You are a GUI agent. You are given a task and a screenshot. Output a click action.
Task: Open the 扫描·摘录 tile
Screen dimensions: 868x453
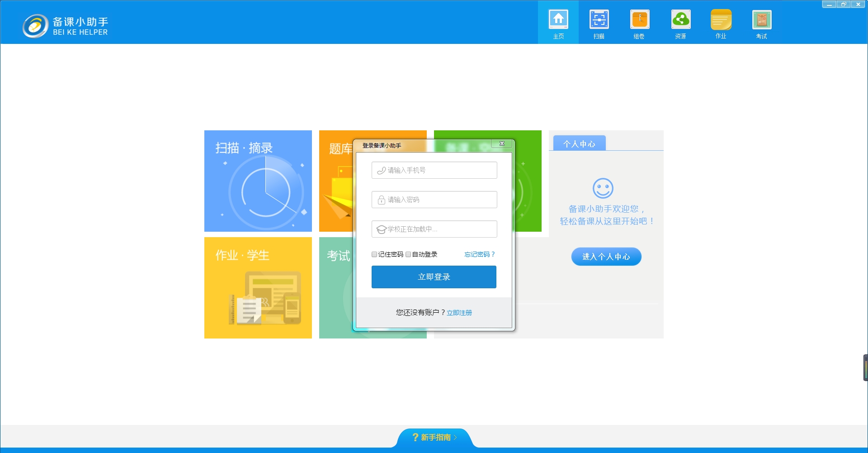click(258, 181)
